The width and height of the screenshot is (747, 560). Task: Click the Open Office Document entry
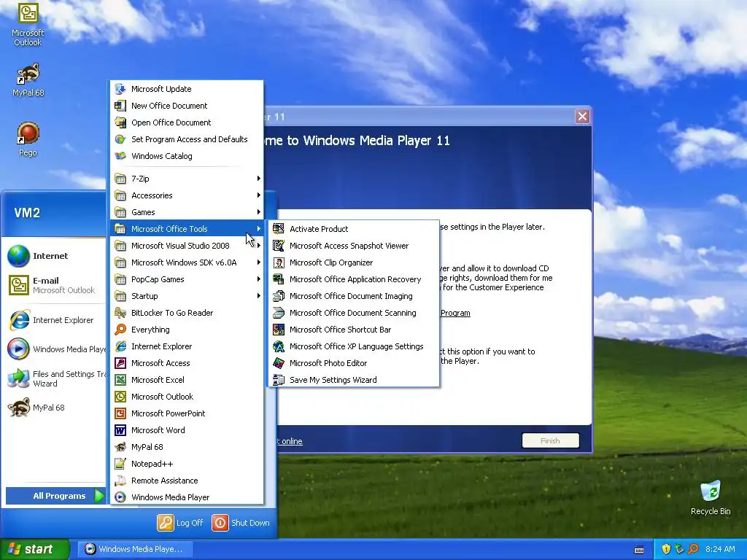(x=187, y=122)
